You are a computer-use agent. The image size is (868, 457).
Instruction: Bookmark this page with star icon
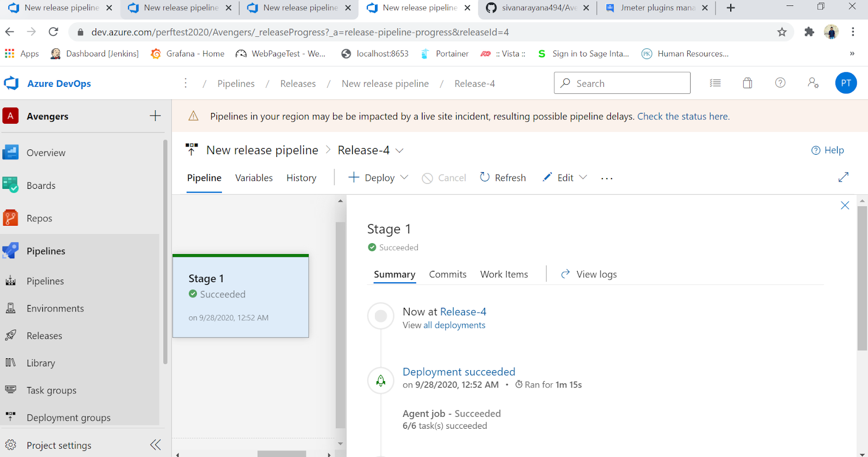tap(782, 32)
